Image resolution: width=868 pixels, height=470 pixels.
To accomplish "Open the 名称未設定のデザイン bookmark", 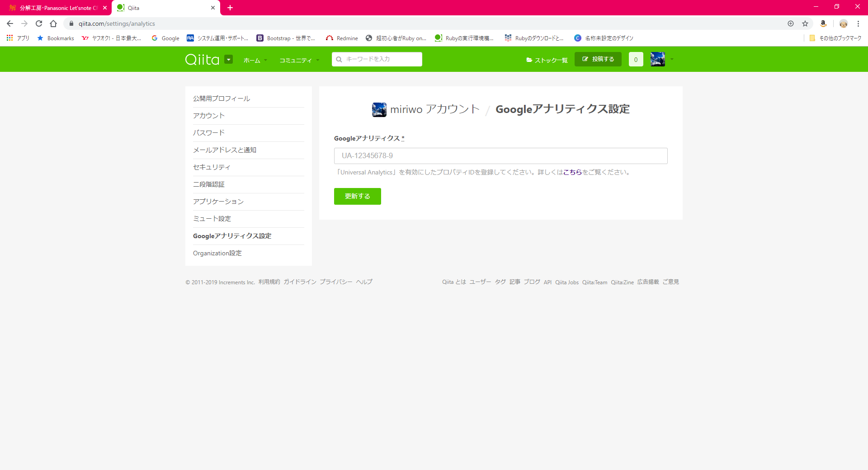I will pyautogui.click(x=604, y=38).
